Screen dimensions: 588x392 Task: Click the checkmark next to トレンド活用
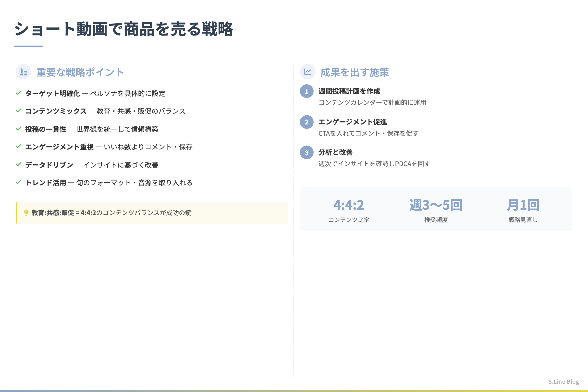tap(19, 182)
